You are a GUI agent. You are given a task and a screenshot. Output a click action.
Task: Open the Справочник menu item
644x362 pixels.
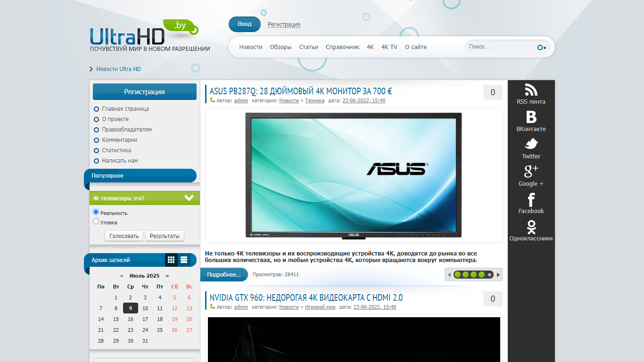click(343, 47)
